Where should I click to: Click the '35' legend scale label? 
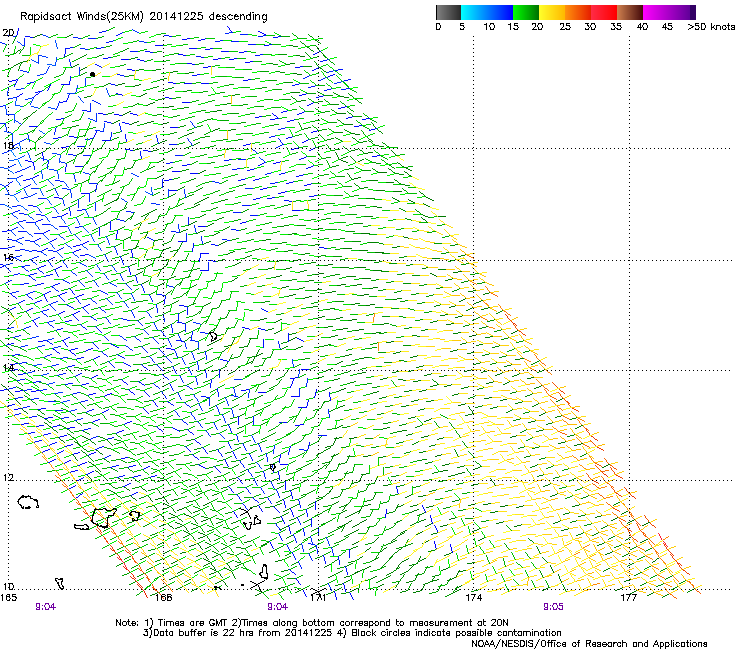pyautogui.click(x=616, y=27)
